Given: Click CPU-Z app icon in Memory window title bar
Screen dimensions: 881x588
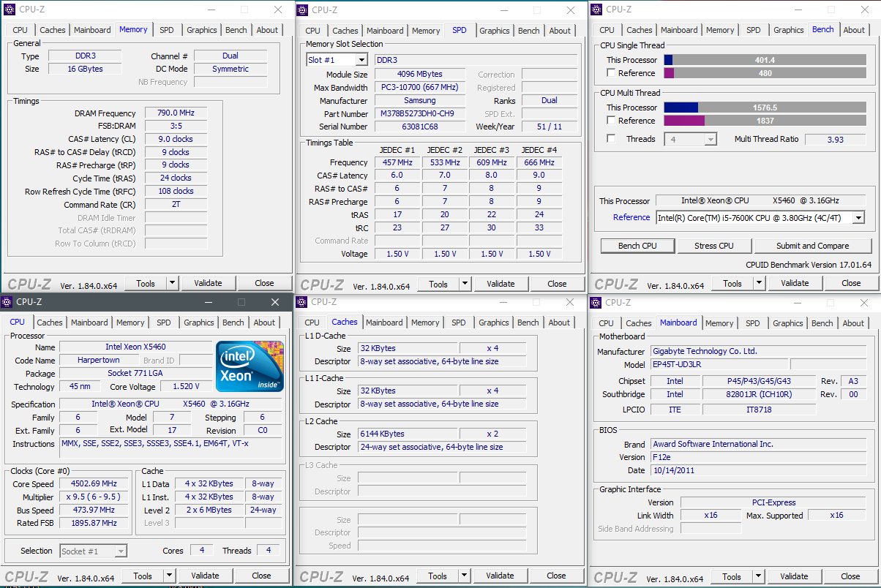Looking at the screenshot, I should point(10,10).
